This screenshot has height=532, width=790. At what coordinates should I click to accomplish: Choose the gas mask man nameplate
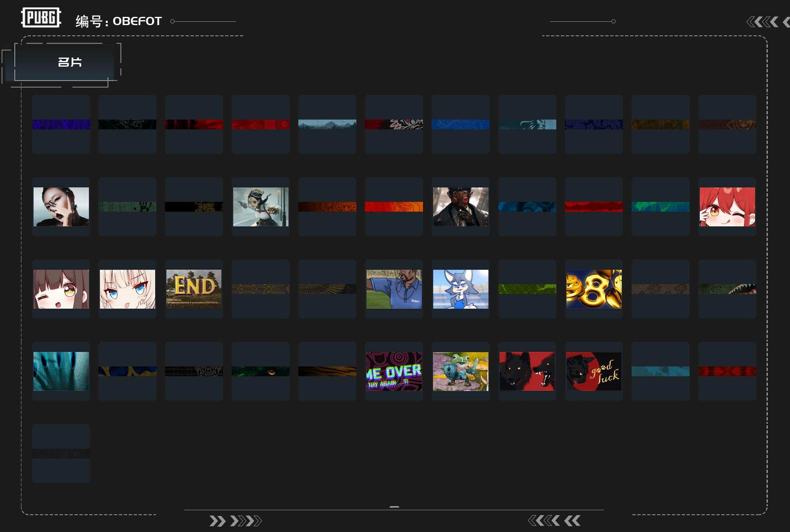(460, 207)
